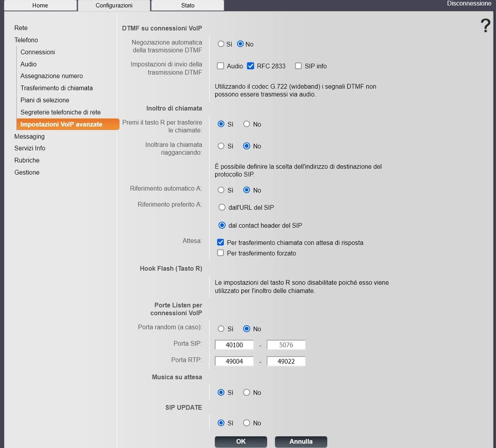Set SIP UPDATE to No
The width and height of the screenshot is (496, 448).
247,423
